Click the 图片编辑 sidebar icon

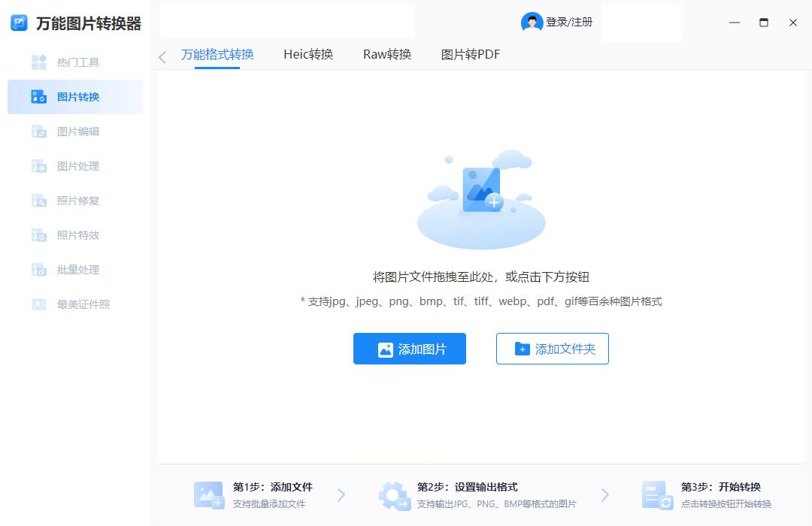pyautogui.click(x=39, y=131)
